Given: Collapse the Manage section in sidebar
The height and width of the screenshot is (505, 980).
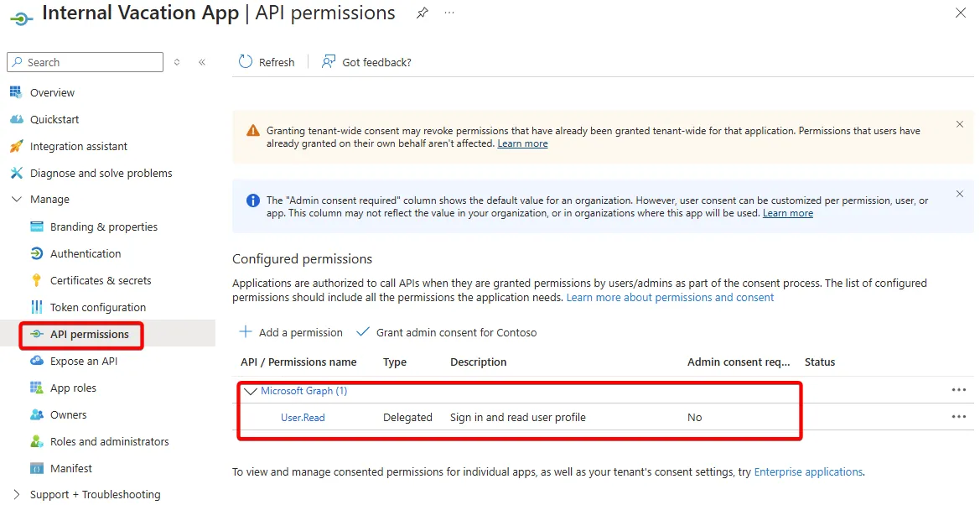Looking at the screenshot, I should point(17,200).
